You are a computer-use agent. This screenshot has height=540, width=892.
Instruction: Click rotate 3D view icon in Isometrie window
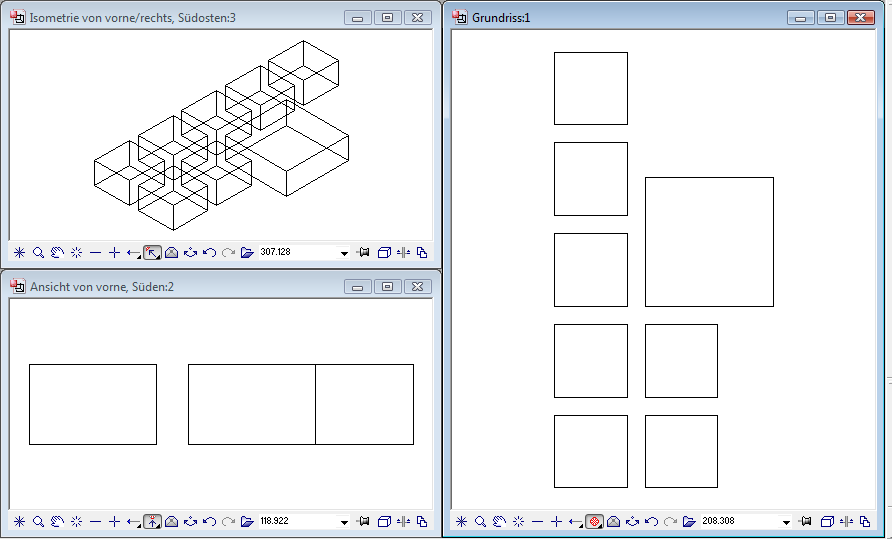[190, 253]
